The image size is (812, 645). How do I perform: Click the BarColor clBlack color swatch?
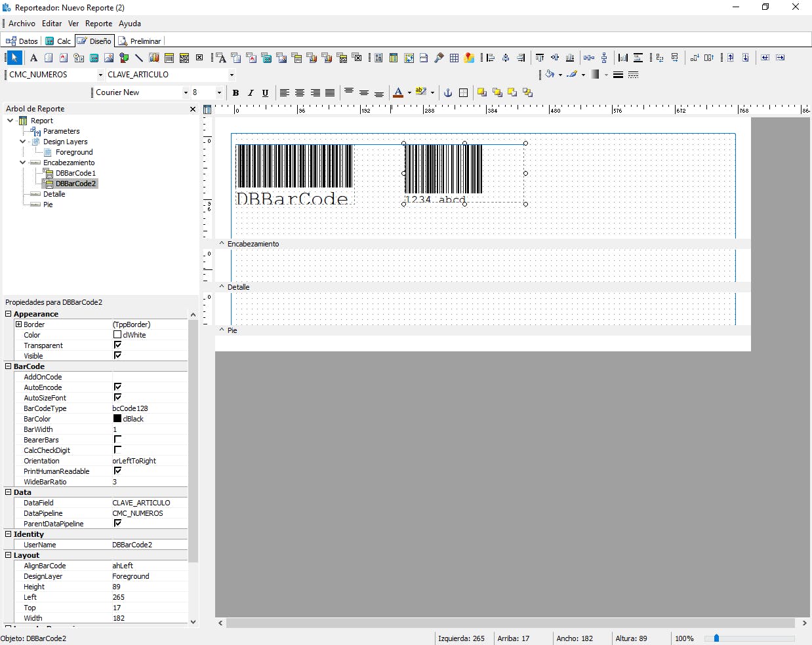[117, 418]
